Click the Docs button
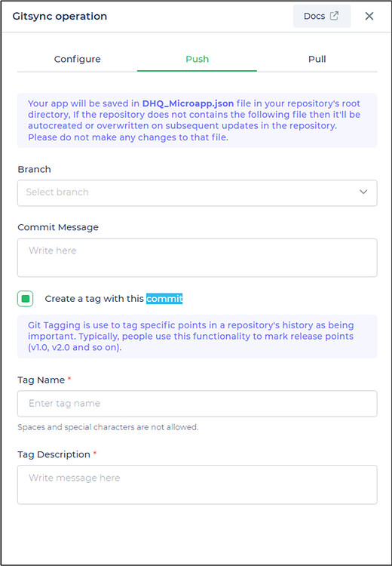392x566 pixels. [x=322, y=17]
